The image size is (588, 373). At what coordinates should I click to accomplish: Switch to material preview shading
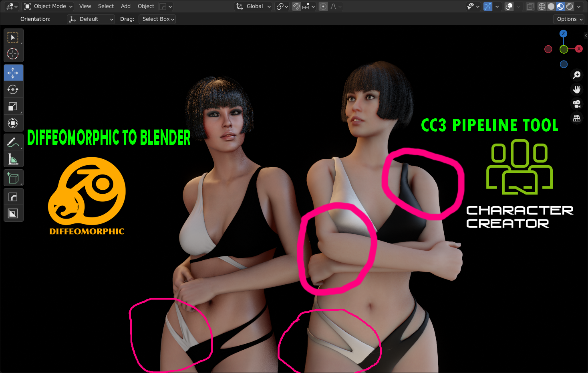[x=560, y=6]
